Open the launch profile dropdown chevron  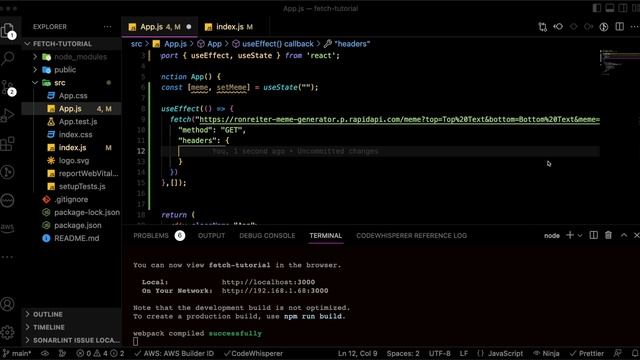(x=580, y=236)
